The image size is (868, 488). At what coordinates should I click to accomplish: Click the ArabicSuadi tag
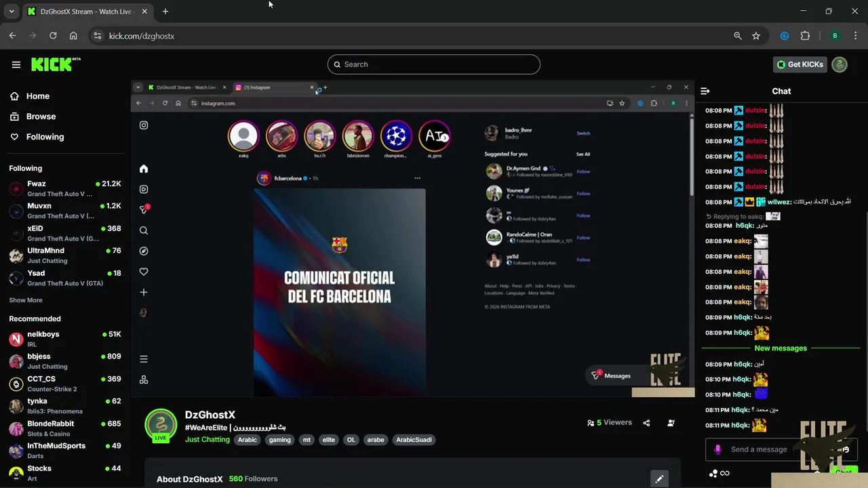(414, 440)
